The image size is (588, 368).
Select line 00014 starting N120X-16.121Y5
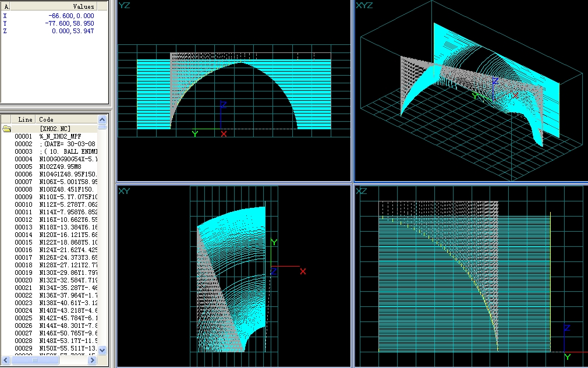tap(49, 235)
